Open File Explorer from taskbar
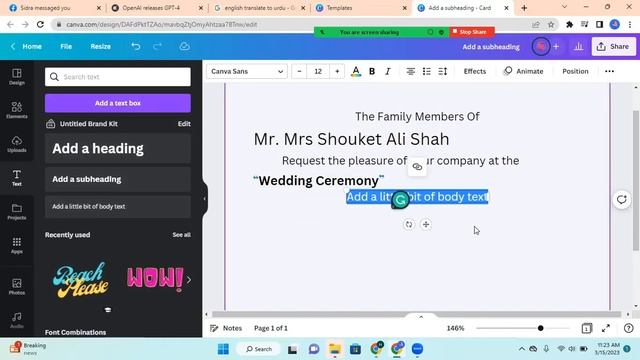 coord(335,349)
